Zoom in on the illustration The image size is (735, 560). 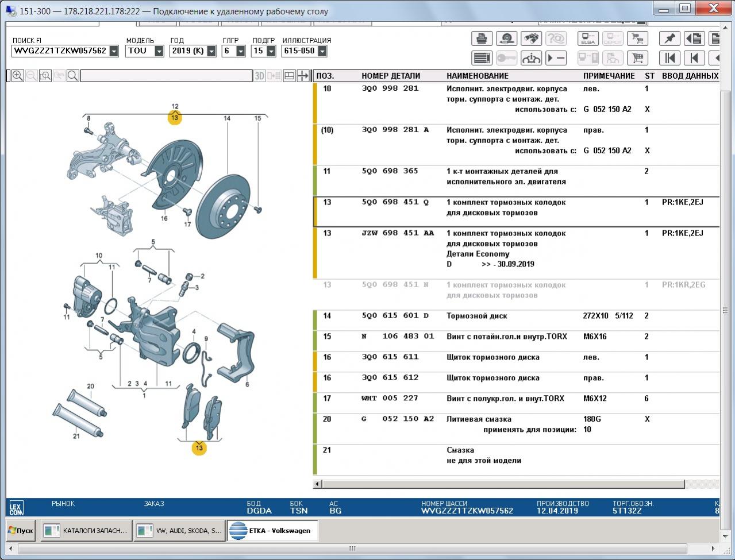[x=18, y=76]
